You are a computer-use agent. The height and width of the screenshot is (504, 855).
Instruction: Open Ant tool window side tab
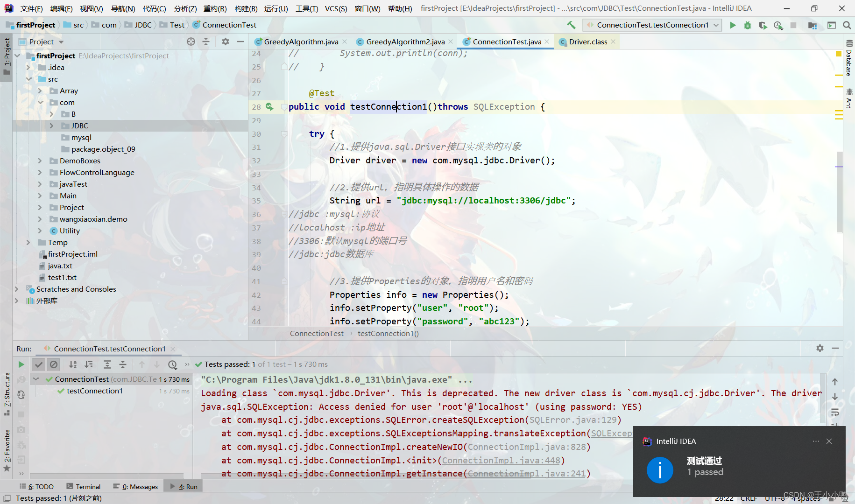click(849, 98)
